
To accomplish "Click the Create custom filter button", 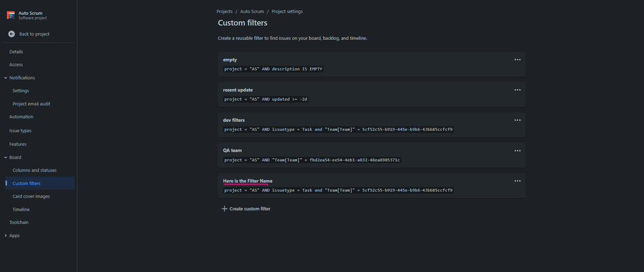I will (246, 209).
